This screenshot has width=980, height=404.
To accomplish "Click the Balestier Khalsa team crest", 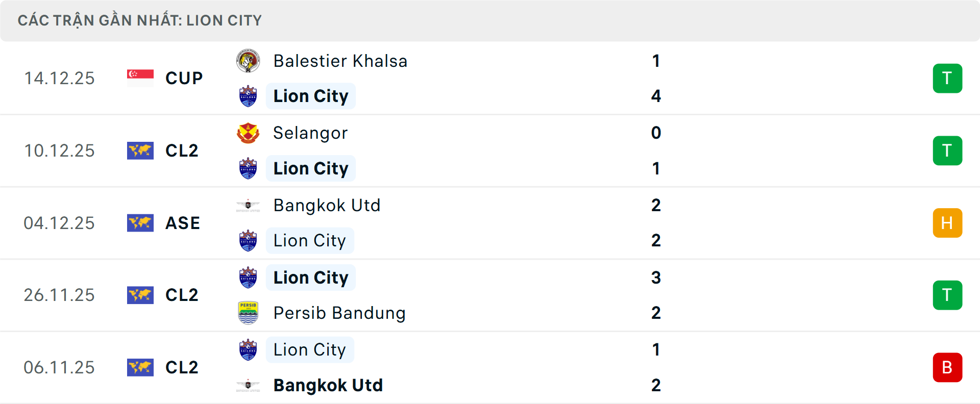I will tap(248, 61).
